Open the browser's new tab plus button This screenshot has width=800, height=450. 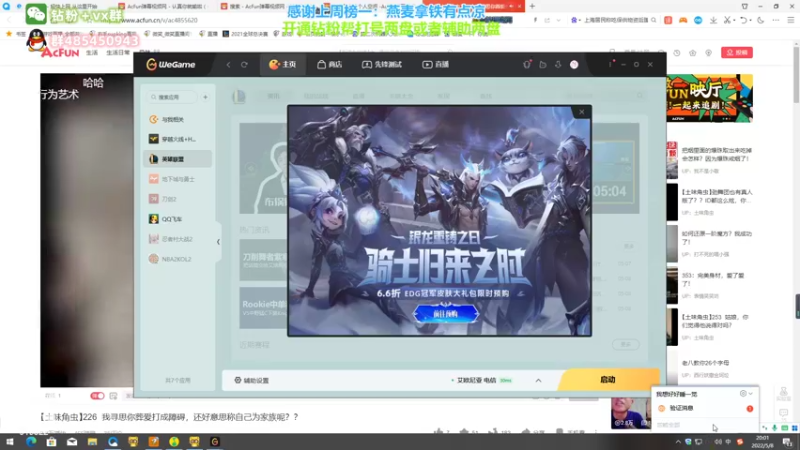pos(532,6)
